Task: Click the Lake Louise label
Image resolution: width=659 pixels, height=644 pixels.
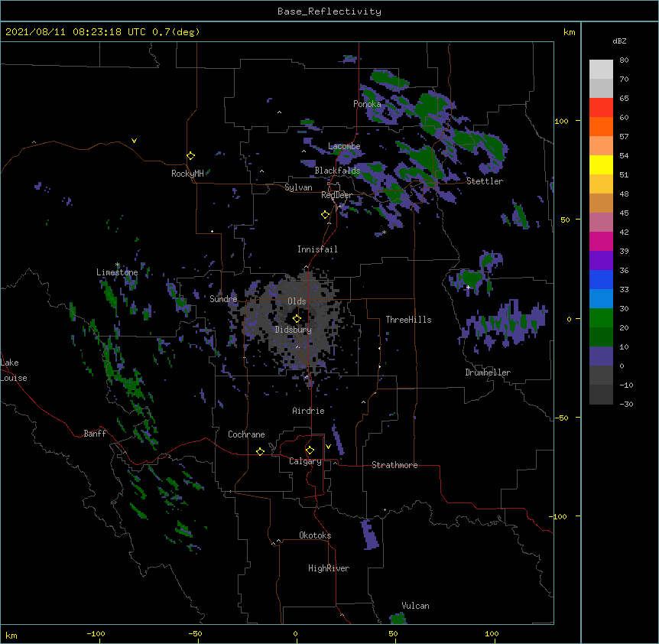Action: [14, 370]
